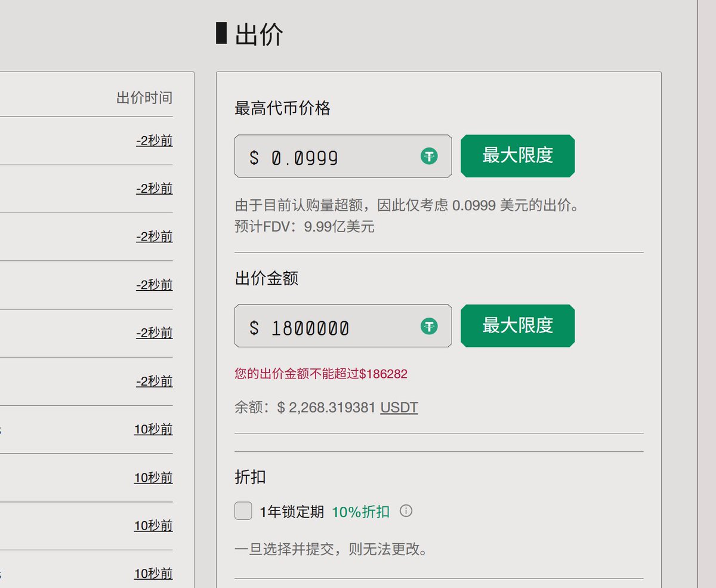
Task: Open the bottom-most 10秒前 timestamp link
Action: pos(153,574)
